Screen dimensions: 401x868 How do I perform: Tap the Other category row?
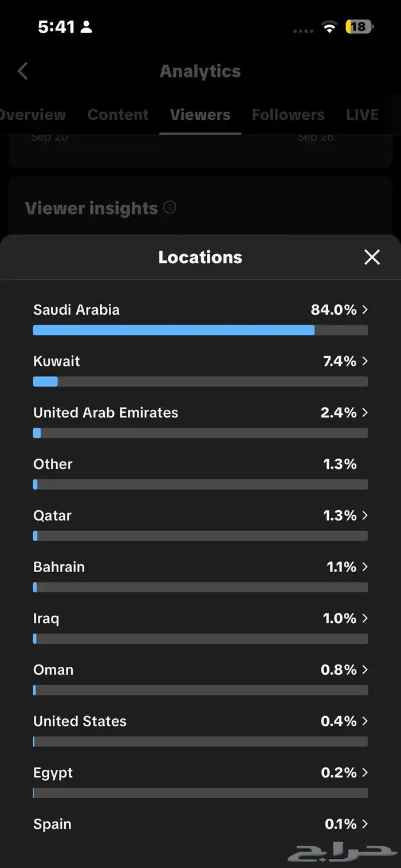click(200, 464)
